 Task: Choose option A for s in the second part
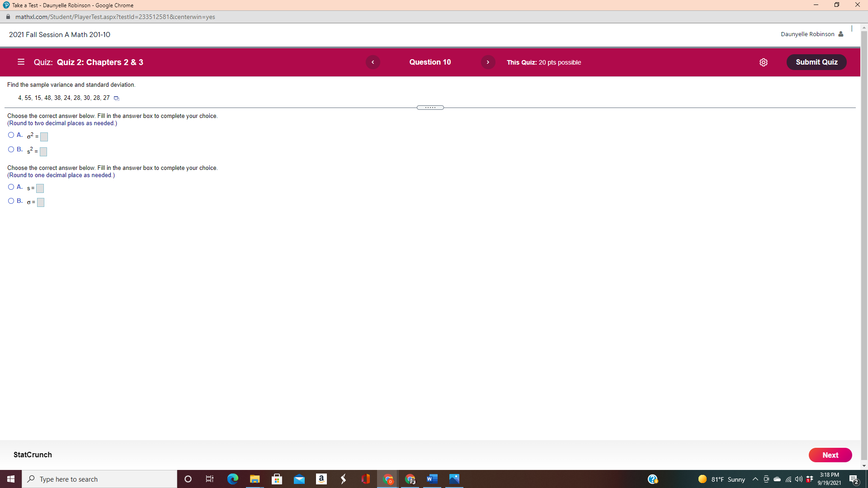click(10, 187)
